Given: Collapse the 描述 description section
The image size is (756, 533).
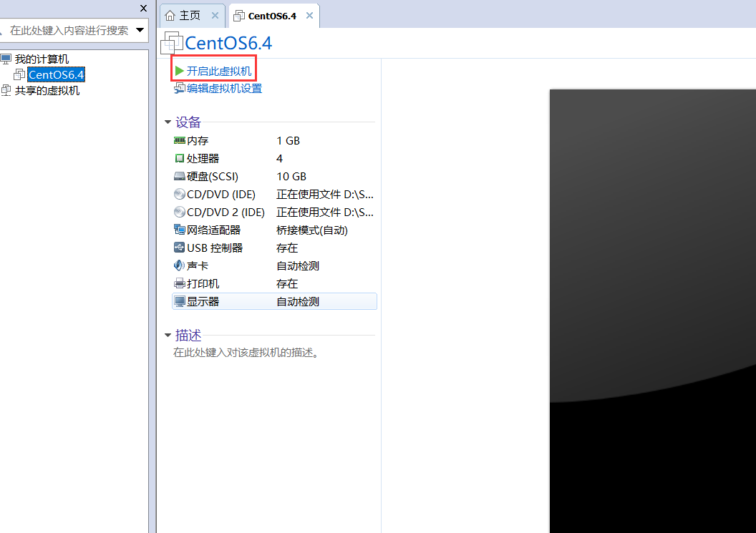Looking at the screenshot, I should click(x=168, y=335).
